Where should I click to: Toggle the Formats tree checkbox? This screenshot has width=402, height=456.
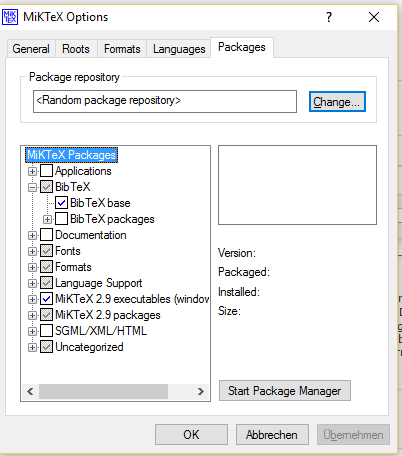click(46, 267)
